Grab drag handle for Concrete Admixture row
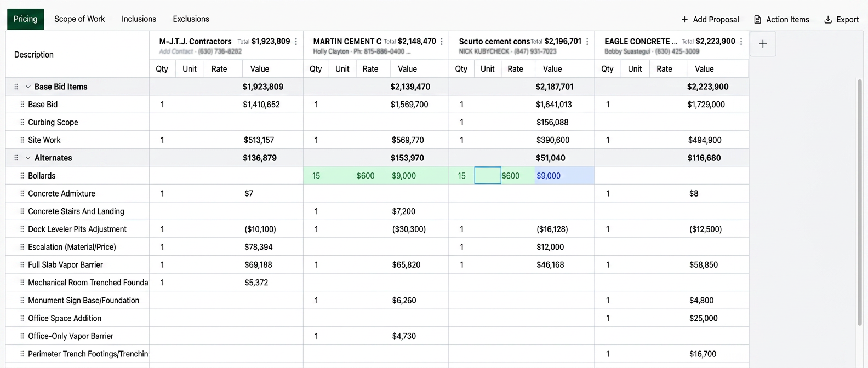Viewport: 868px width, 368px height. click(x=22, y=193)
